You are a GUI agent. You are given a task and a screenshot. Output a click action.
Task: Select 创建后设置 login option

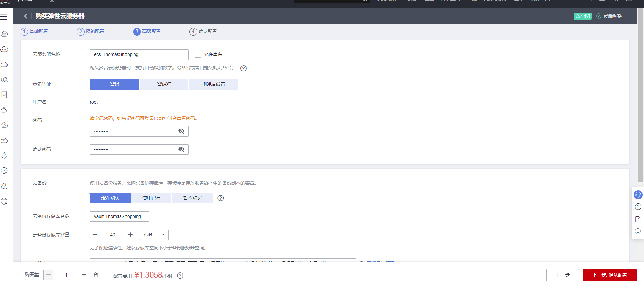click(x=213, y=84)
